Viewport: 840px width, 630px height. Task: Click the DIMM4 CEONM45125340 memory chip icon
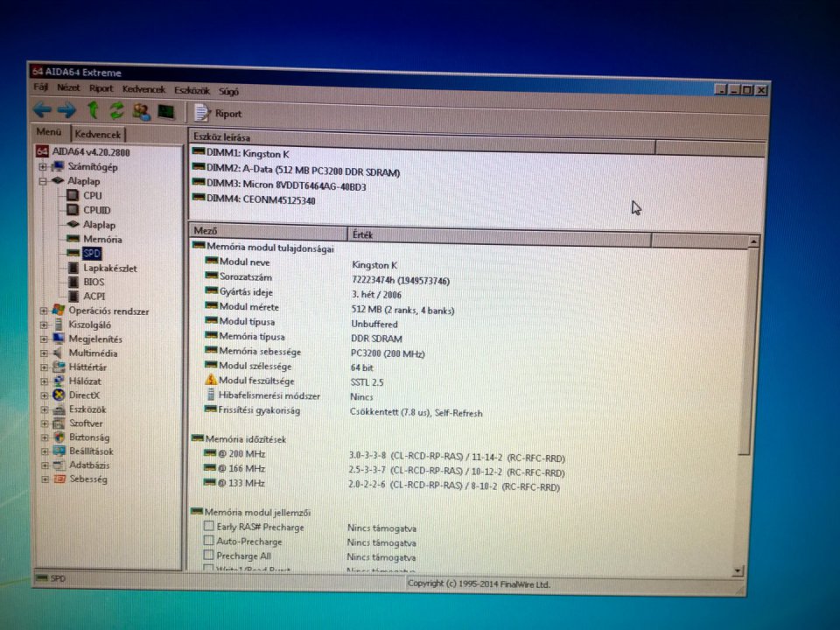coord(199,197)
